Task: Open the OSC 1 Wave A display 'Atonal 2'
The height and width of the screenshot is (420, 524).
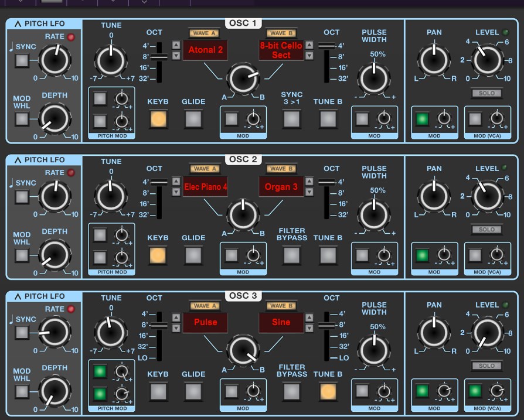Action: 205,50
